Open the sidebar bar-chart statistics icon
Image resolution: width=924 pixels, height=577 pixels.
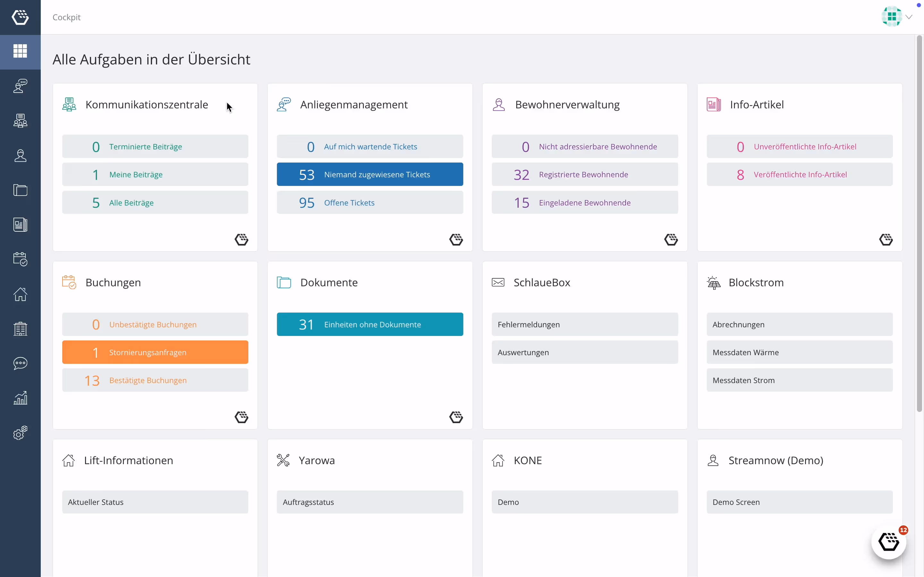20,397
